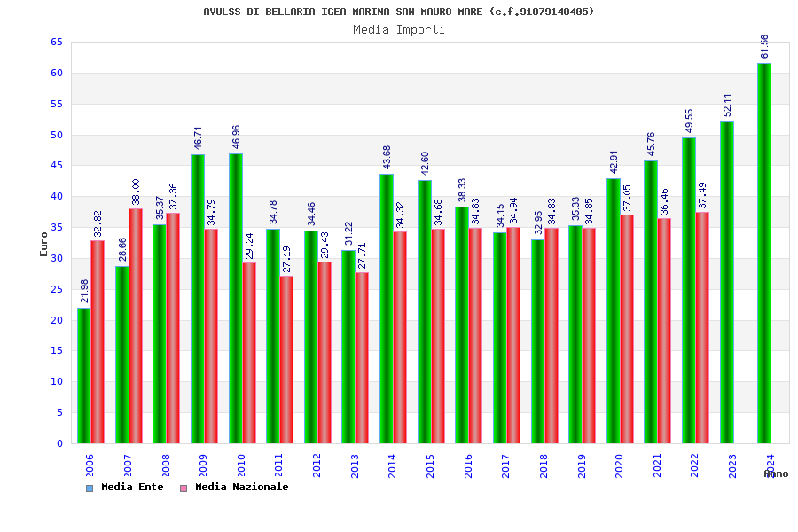Click the 2006 year axis label

(x=90, y=465)
